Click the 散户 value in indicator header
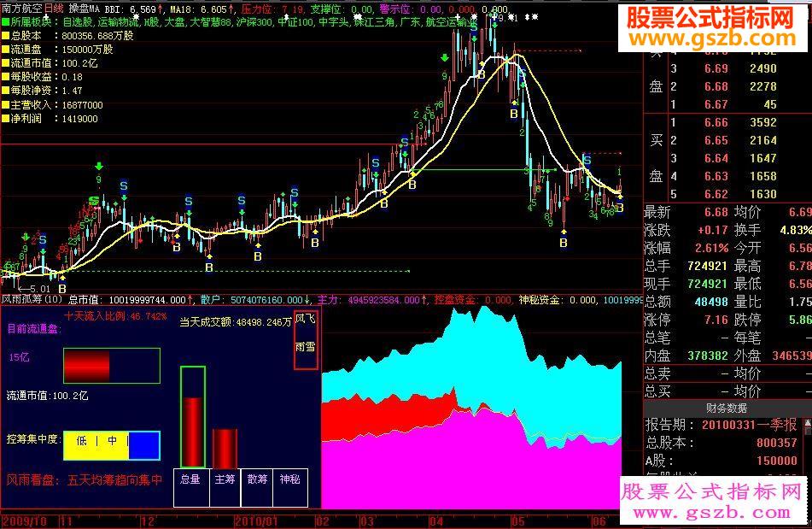Image resolution: width=812 pixels, height=529 pixels. 256,300
